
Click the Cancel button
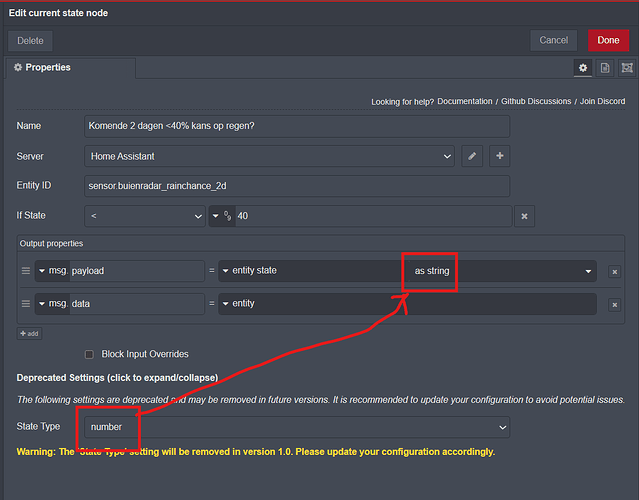coord(553,40)
